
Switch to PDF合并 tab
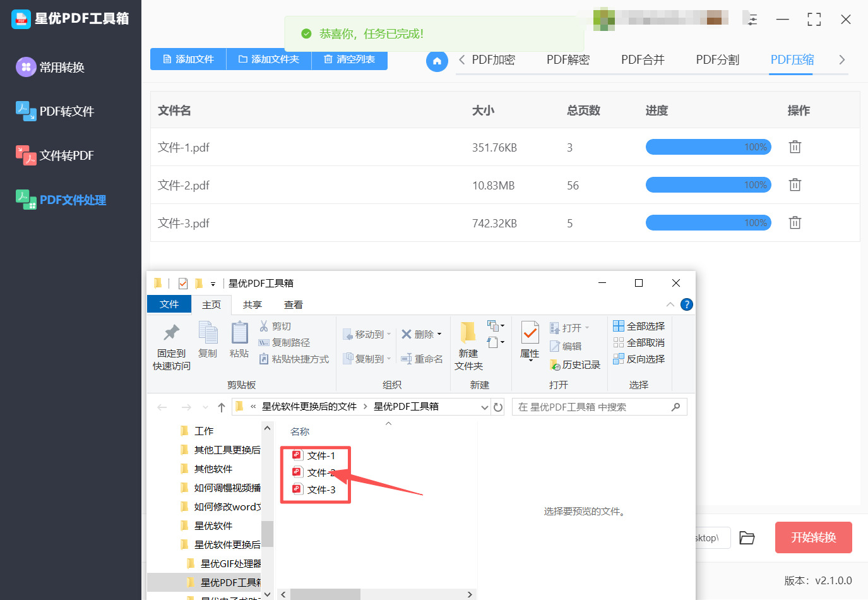[x=643, y=60]
